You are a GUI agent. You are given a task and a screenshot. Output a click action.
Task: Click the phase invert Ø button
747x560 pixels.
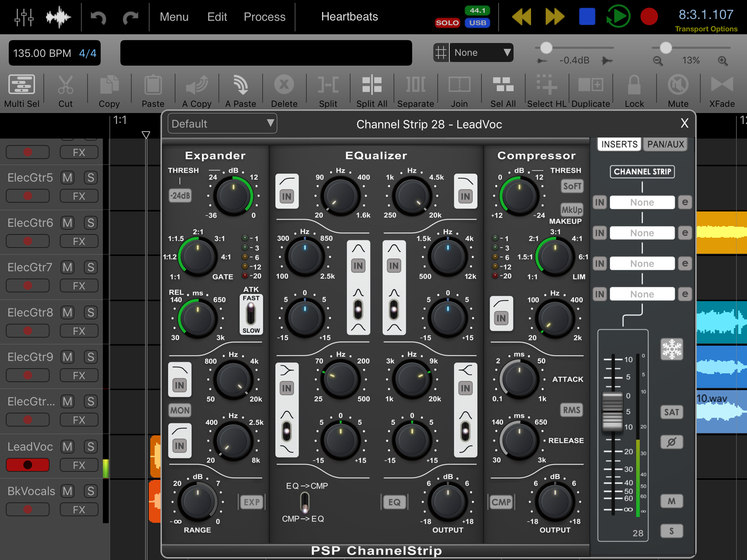[671, 442]
